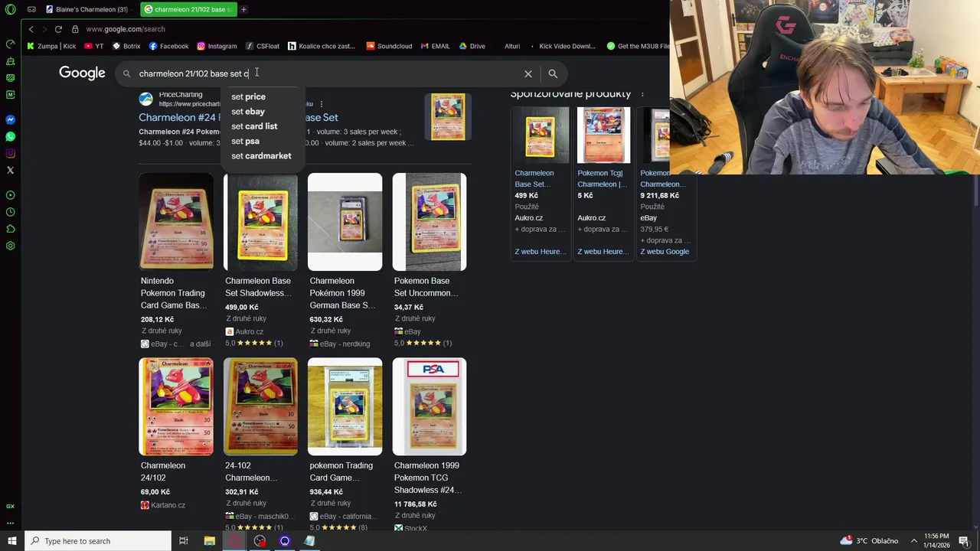Choose the 'set card list' suggestion

tap(254, 126)
